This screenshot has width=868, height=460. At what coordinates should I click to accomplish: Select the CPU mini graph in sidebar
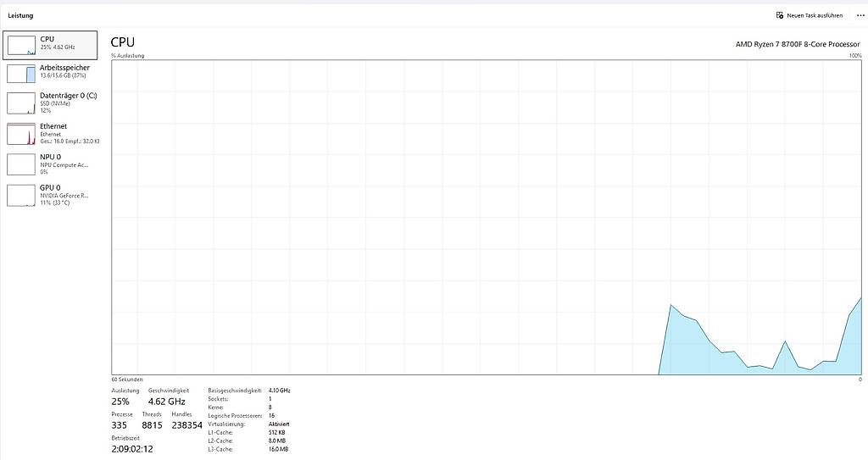click(x=21, y=46)
